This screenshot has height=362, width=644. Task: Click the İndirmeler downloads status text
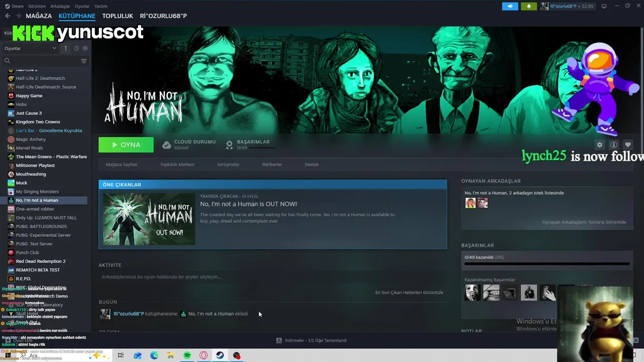[x=316, y=340]
